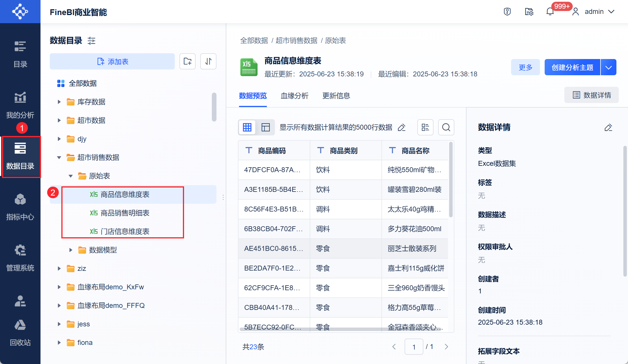Switch to the 血缘分析 tab

coord(294,96)
